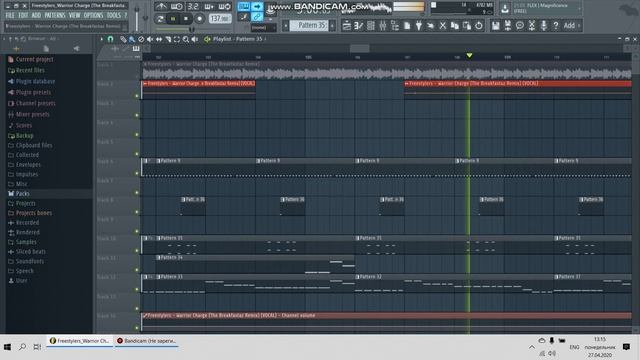Mute Track 12 with its green light
Screen dimensions: 640x360
pyautogui.click(x=137, y=289)
